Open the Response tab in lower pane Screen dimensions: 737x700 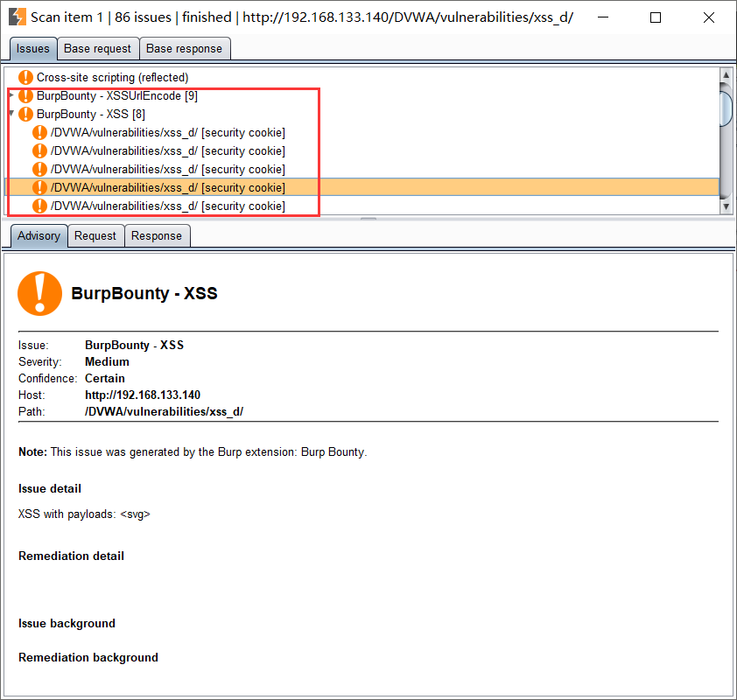pyautogui.click(x=157, y=236)
